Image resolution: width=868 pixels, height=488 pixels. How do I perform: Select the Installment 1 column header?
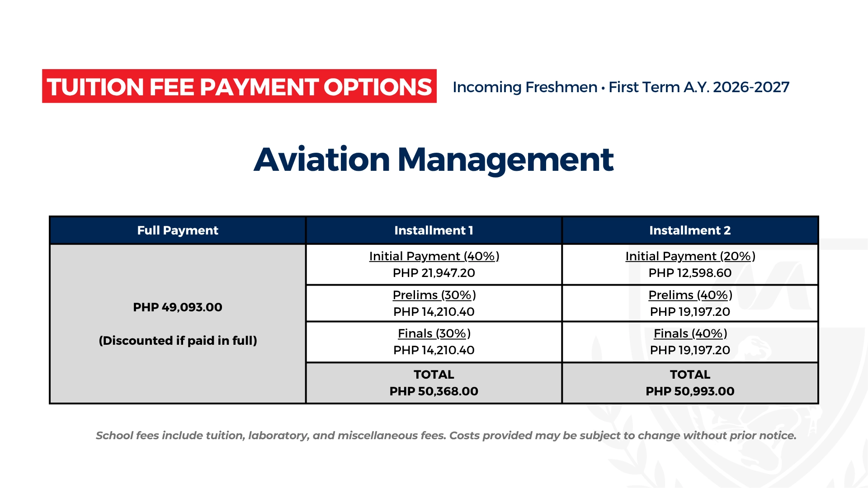(434, 230)
